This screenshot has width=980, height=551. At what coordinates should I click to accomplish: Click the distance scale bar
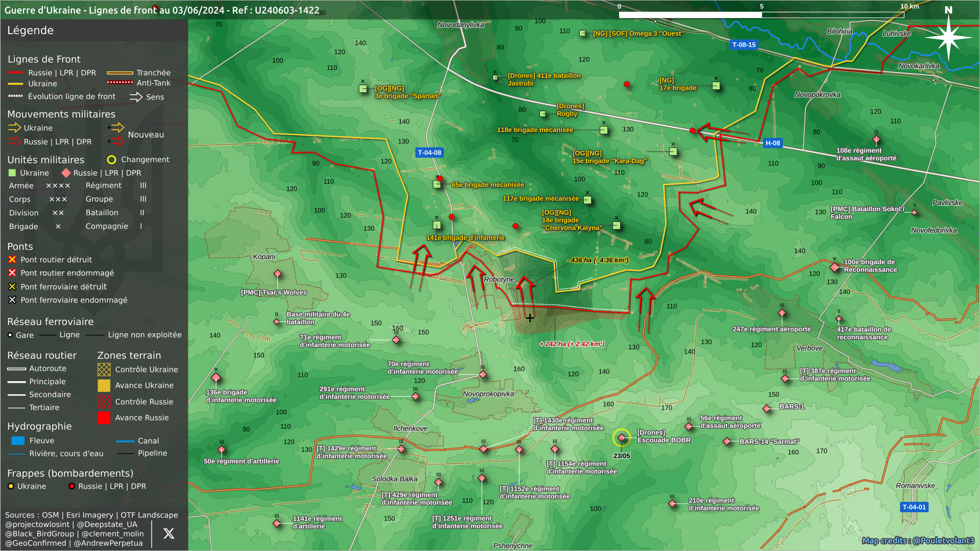[x=761, y=15]
